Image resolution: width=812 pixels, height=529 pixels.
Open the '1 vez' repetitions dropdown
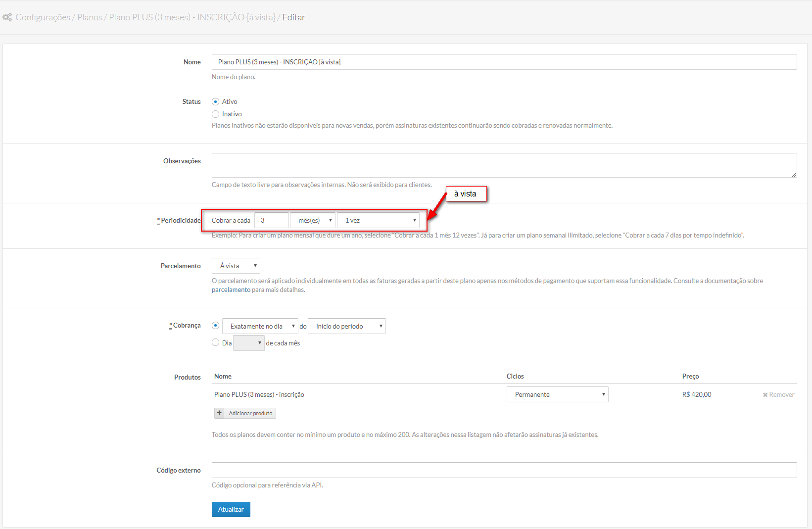tap(378, 220)
